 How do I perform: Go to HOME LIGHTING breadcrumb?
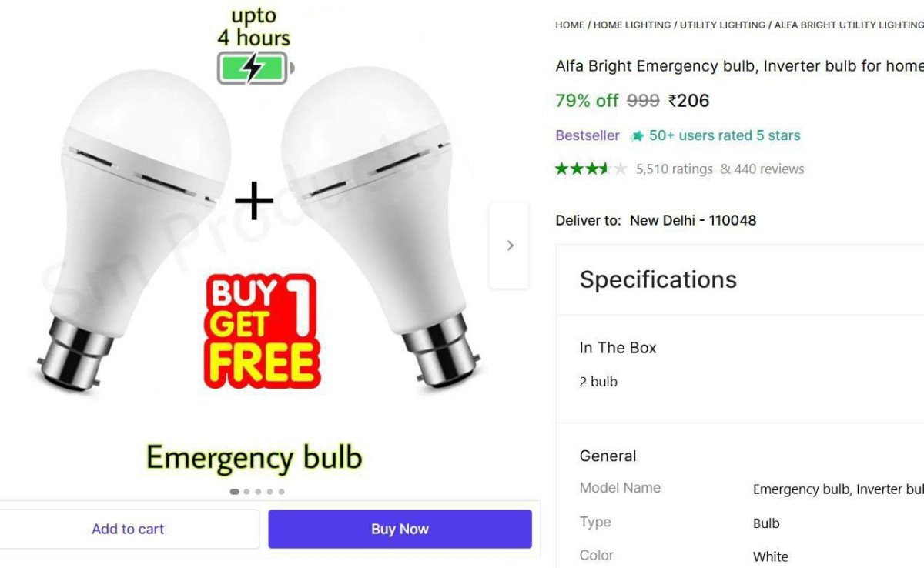point(632,25)
